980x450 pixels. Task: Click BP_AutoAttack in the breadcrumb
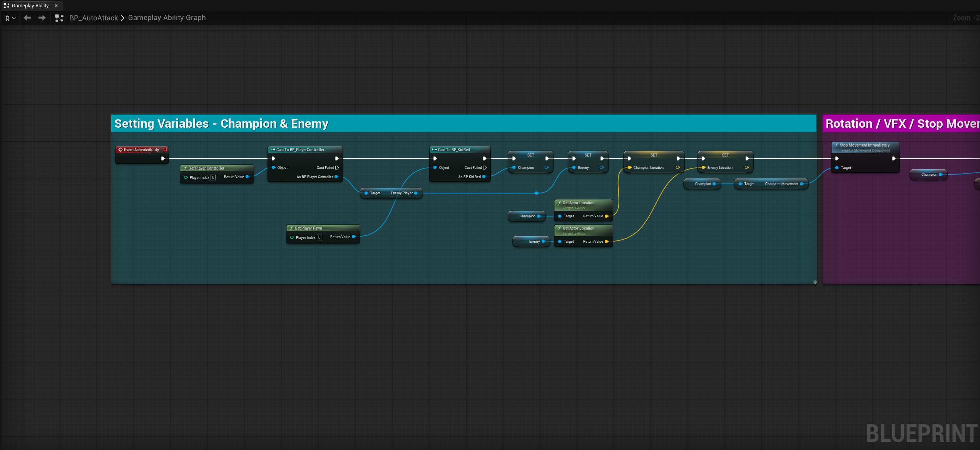tap(94, 18)
